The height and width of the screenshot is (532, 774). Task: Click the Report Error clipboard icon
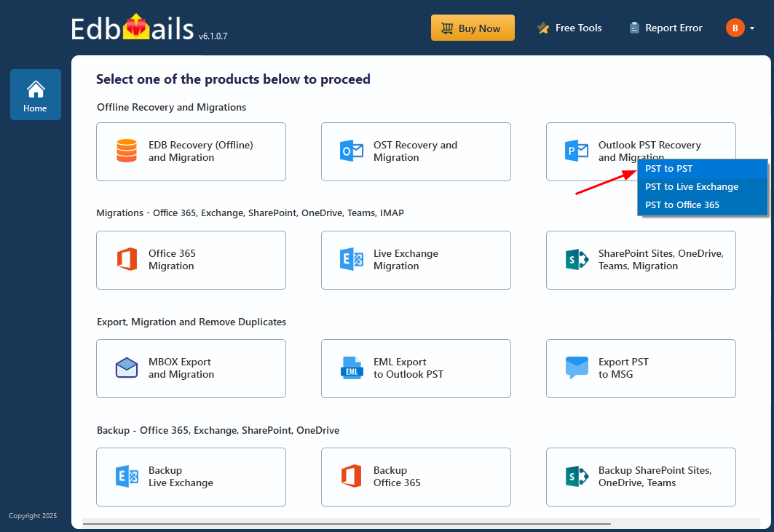point(634,28)
